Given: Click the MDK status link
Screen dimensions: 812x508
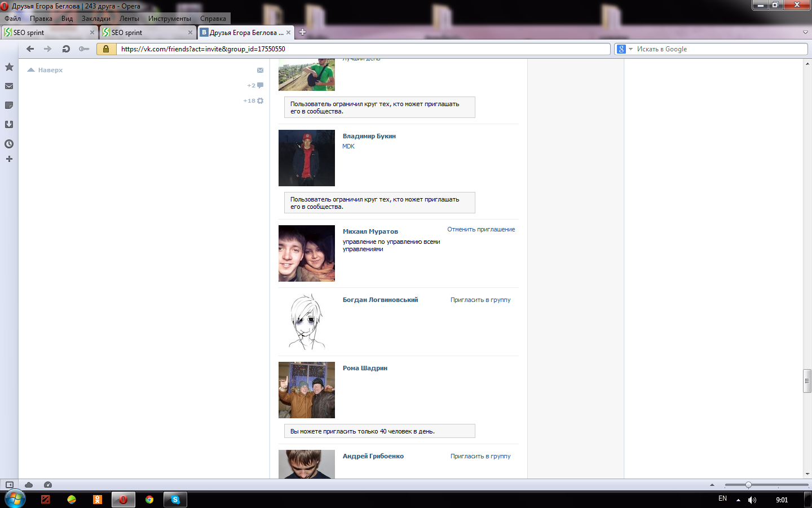Looking at the screenshot, I should (x=348, y=146).
